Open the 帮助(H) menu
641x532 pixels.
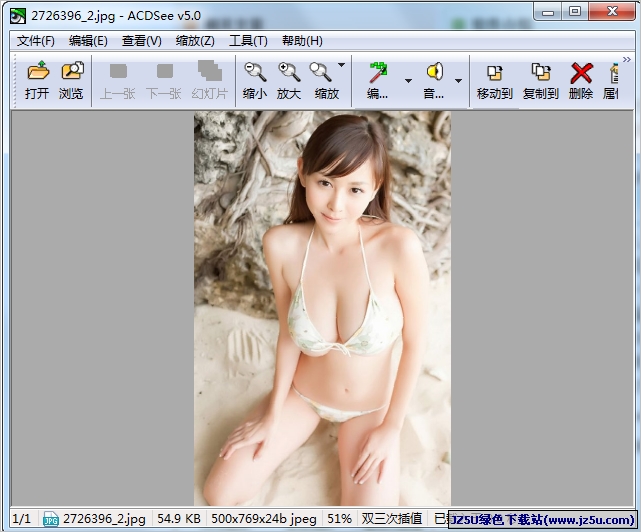click(x=302, y=41)
